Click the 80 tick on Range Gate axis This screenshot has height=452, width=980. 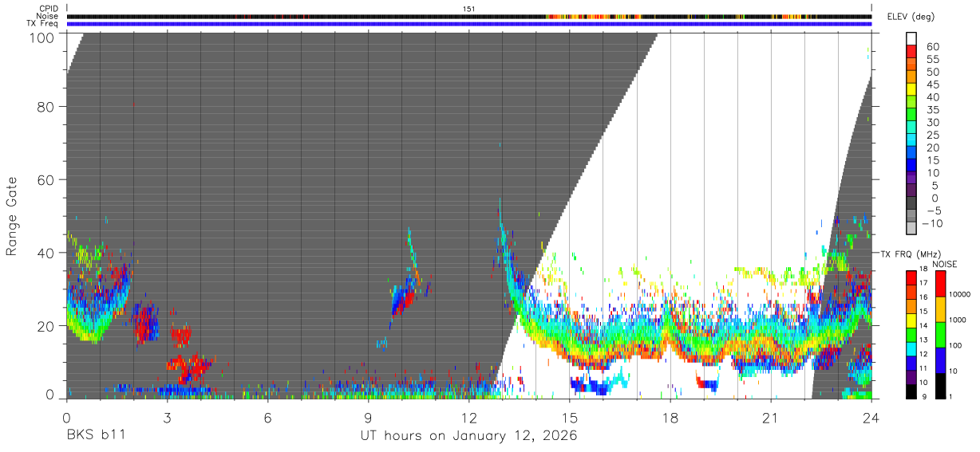(x=45, y=105)
